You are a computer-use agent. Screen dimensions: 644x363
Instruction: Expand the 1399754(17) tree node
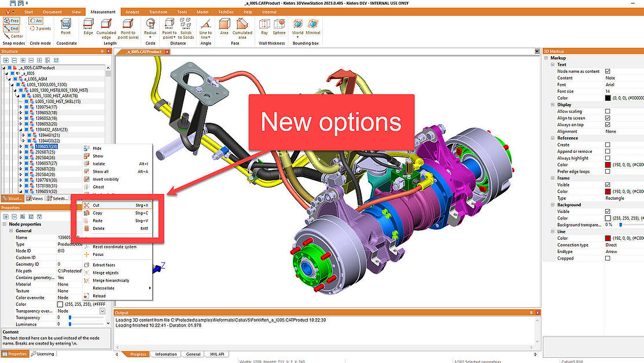(x=21, y=107)
